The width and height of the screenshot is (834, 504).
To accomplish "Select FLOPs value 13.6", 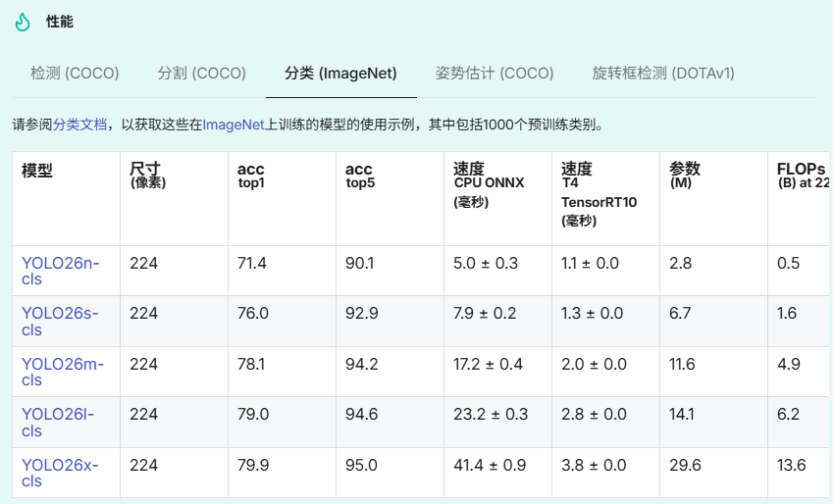I will tap(792, 465).
